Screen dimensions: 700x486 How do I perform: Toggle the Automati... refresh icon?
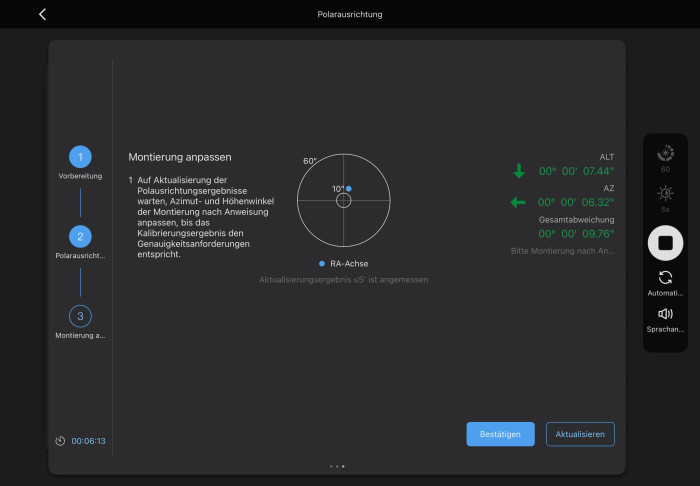pyautogui.click(x=665, y=278)
